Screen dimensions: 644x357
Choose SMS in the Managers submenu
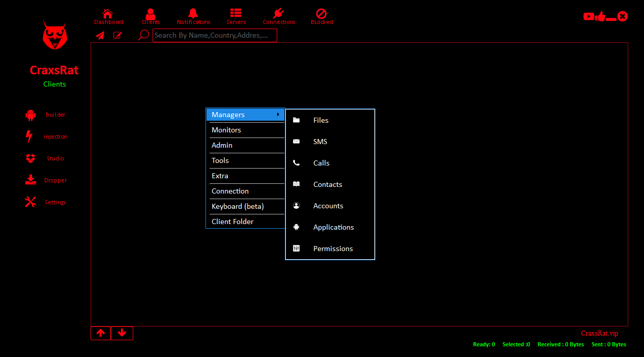[x=330, y=142]
